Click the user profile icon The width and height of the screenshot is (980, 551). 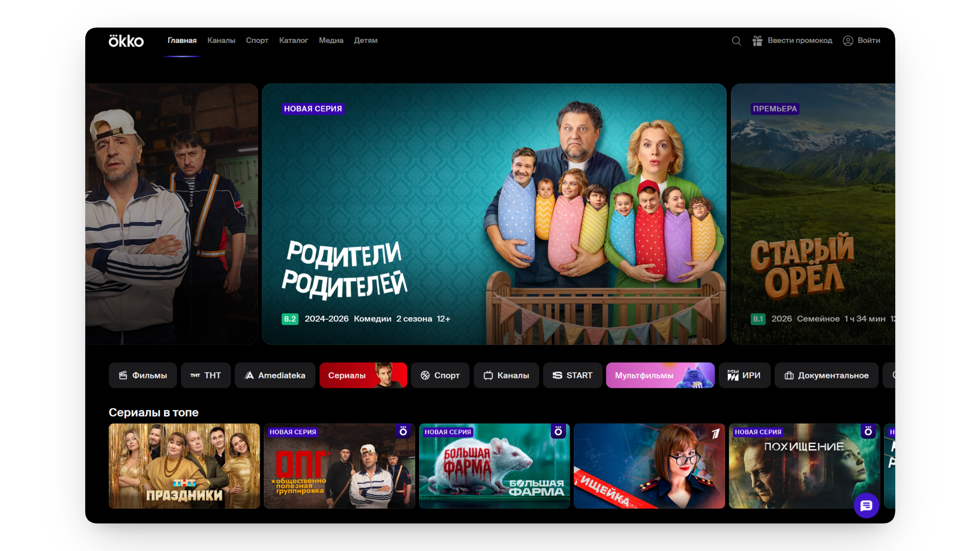click(848, 41)
